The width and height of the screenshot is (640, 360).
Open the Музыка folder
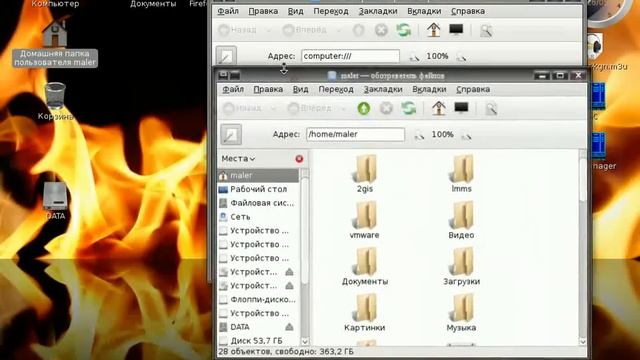pyautogui.click(x=462, y=312)
